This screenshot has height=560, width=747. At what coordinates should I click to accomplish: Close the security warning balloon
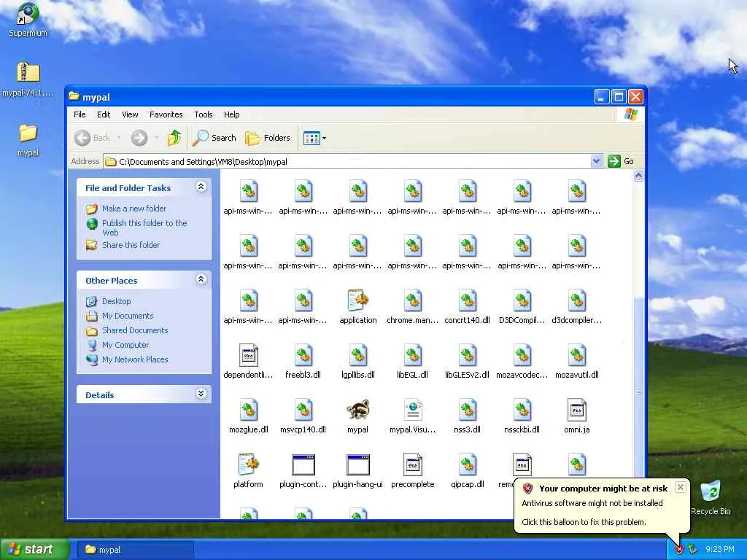click(681, 487)
